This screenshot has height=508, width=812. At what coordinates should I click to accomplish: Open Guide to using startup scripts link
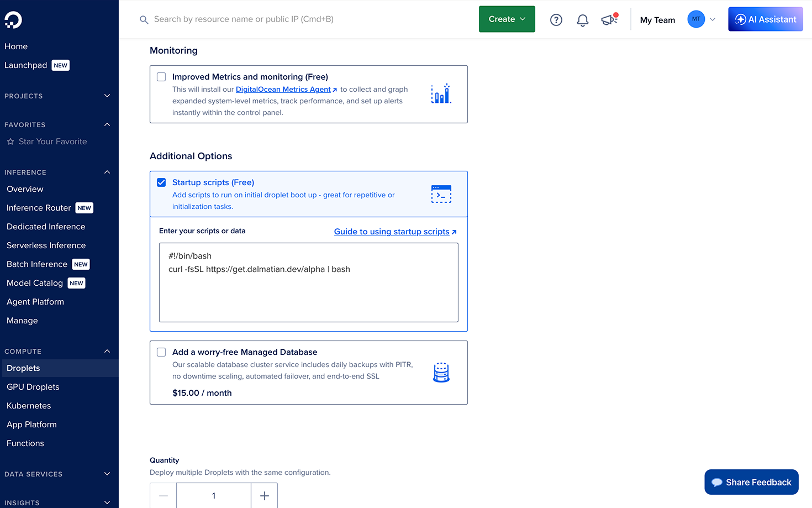coord(396,232)
